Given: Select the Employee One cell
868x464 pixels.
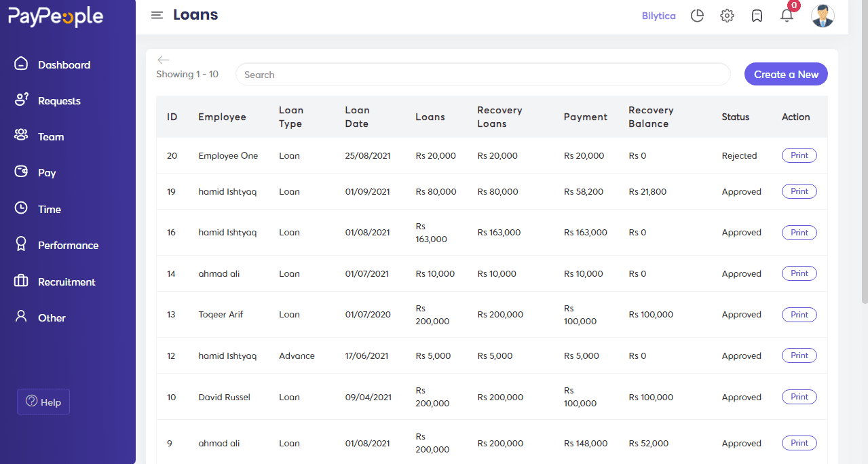Looking at the screenshot, I should point(228,156).
